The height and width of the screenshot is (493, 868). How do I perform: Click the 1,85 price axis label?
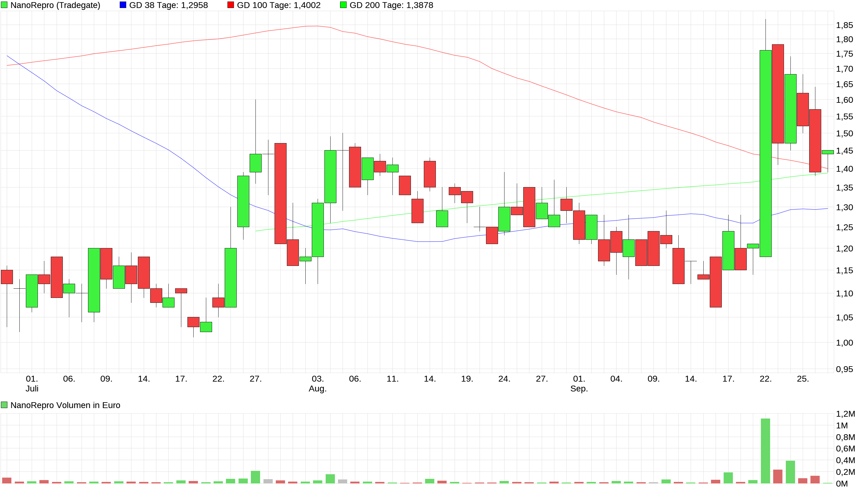(x=844, y=26)
